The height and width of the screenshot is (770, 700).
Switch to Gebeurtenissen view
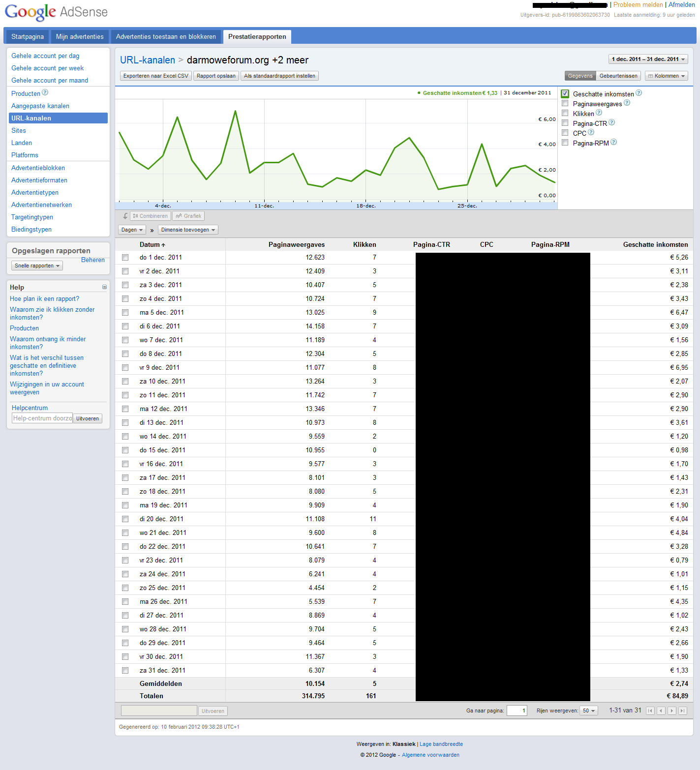click(x=618, y=76)
